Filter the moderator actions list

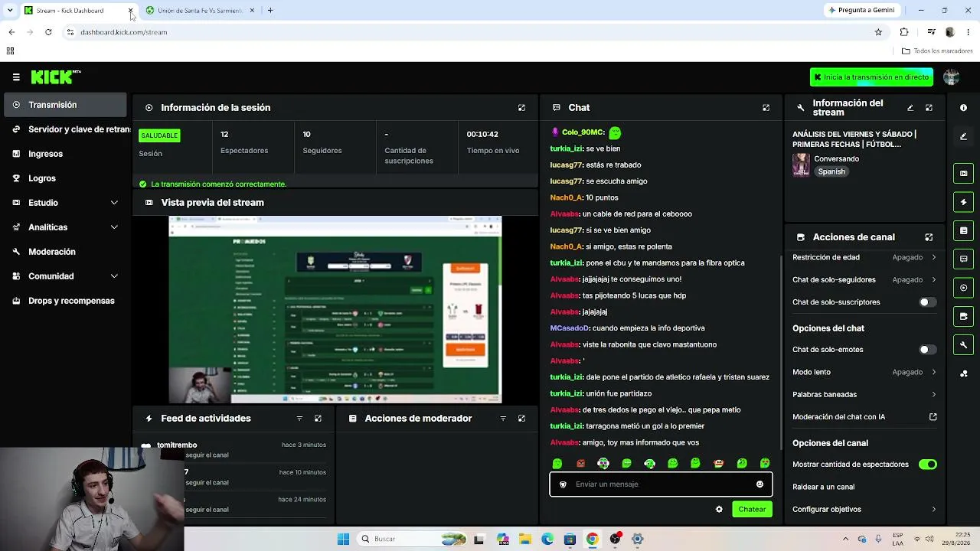point(503,419)
